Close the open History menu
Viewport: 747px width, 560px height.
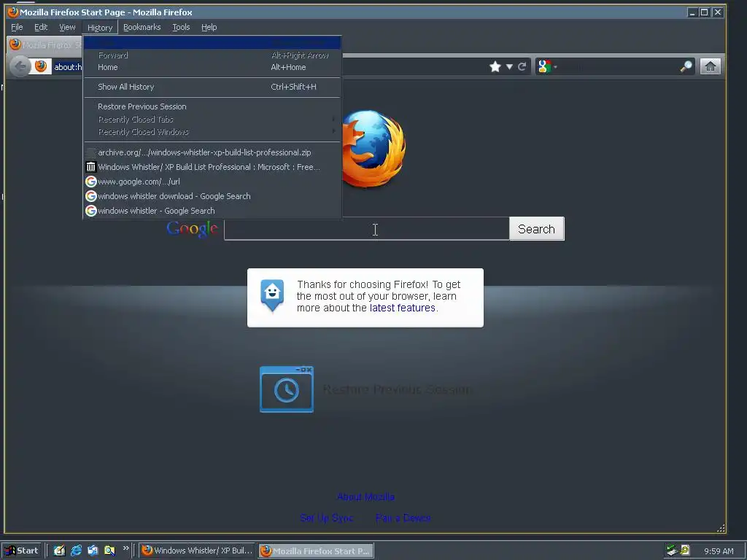point(100,28)
